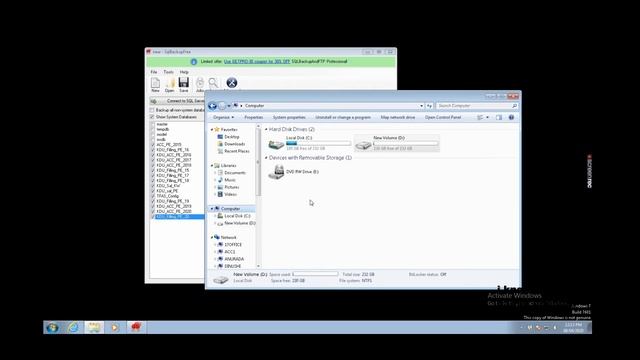Open Pictures library in sidebar
Viewport: 640px width, 360px height.
pos(231,187)
